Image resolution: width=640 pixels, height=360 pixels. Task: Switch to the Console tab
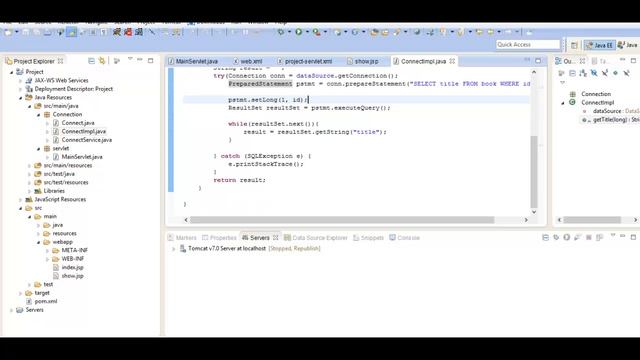(x=404, y=238)
